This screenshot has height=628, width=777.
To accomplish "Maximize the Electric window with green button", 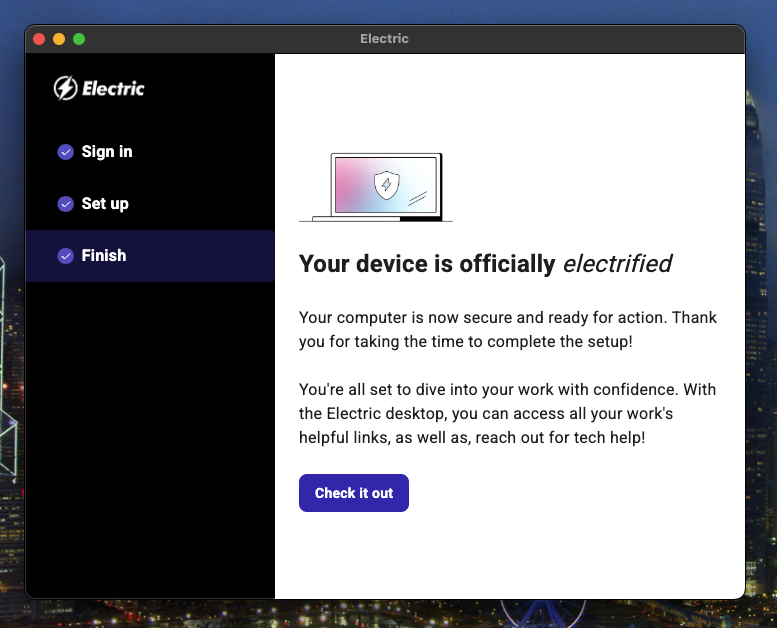I will 79,39.
